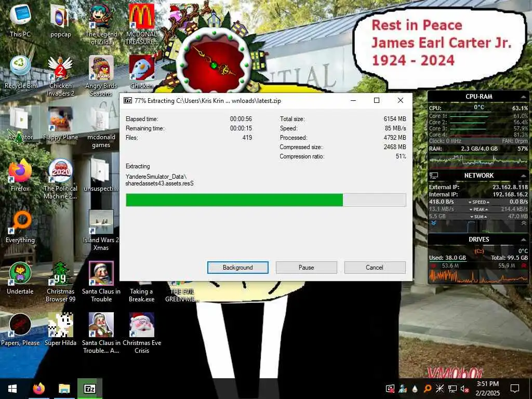Select the Flappy Plane desktop icon
Viewport: 532px width, 399px height.
[x=60, y=124]
